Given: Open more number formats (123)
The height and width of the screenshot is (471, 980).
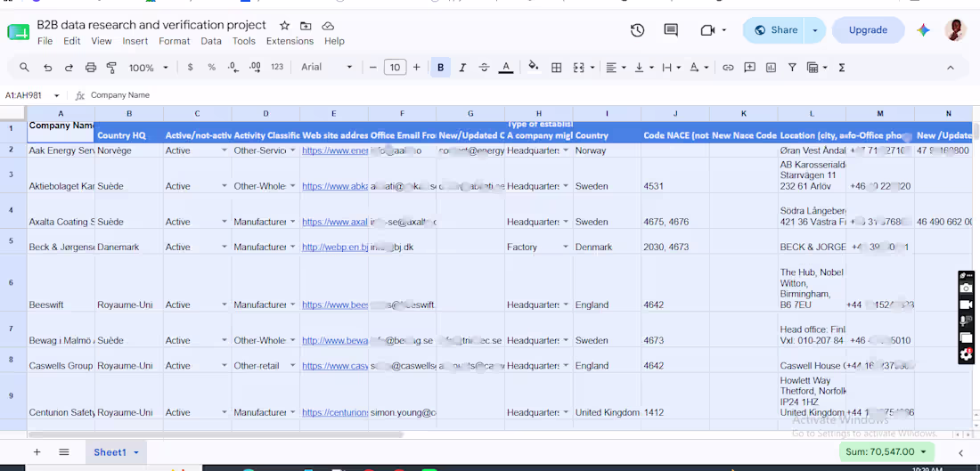Looking at the screenshot, I should click(277, 68).
